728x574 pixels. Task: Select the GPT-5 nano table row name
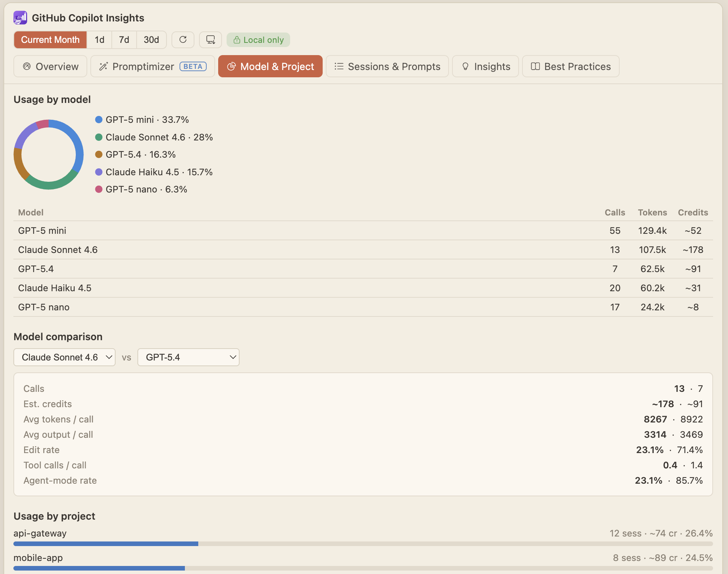click(44, 307)
